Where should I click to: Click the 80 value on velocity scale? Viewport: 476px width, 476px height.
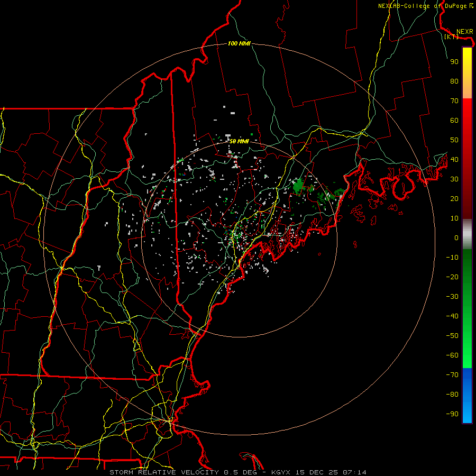[454, 81]
